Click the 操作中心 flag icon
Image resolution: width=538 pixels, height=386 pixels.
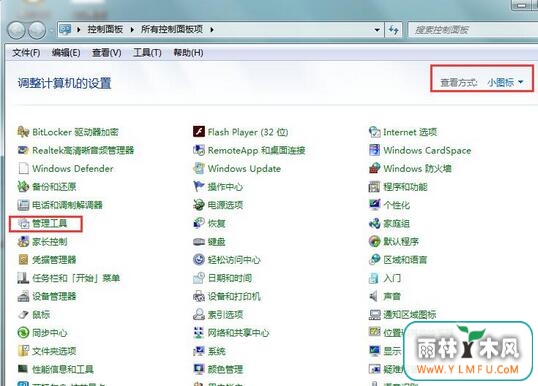[x=199, y=187]
